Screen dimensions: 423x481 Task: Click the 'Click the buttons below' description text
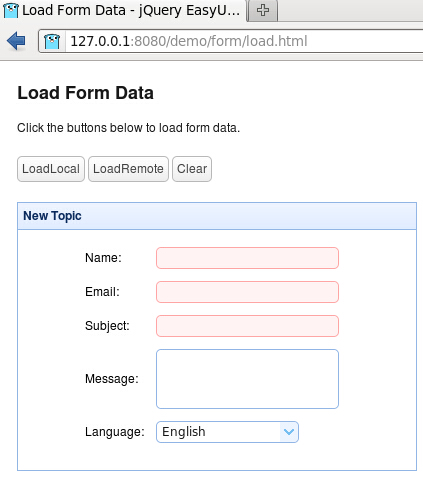[x=129, y=128]
